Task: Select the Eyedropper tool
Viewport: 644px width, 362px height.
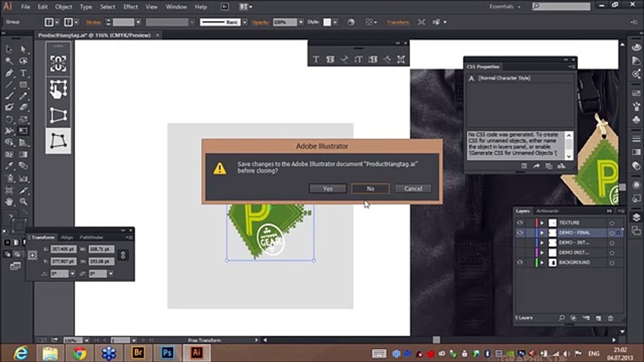Action: 9,166
